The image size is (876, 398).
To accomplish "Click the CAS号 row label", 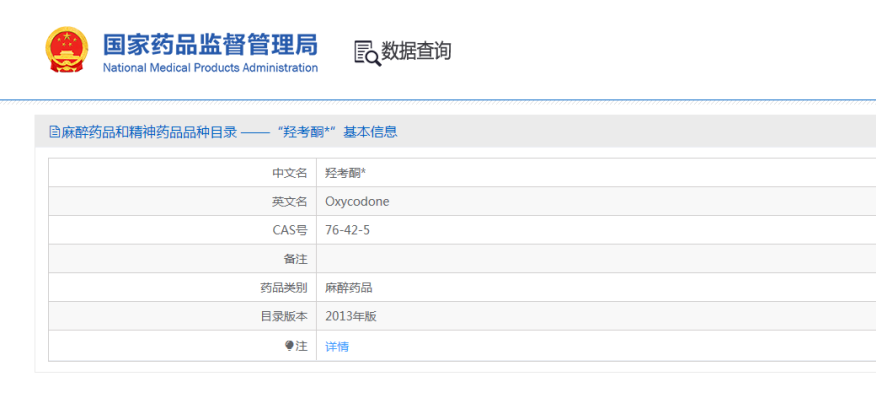I will coord(290,230).
